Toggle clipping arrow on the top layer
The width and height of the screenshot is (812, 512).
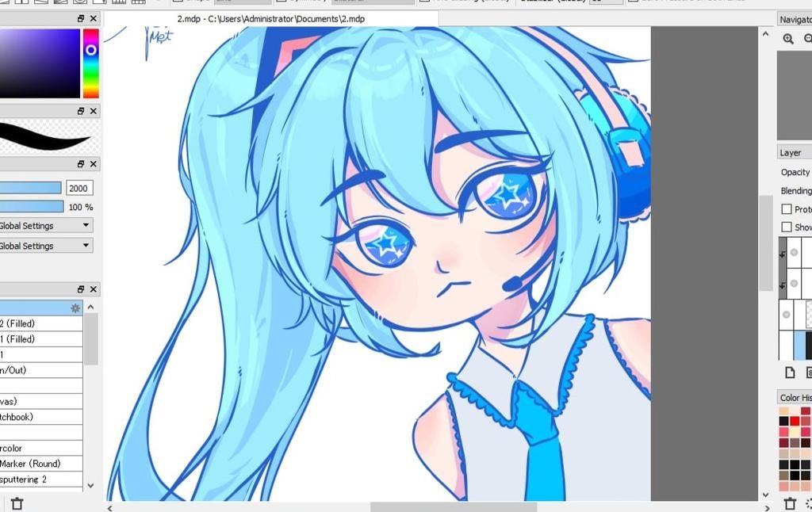(783, 254)
